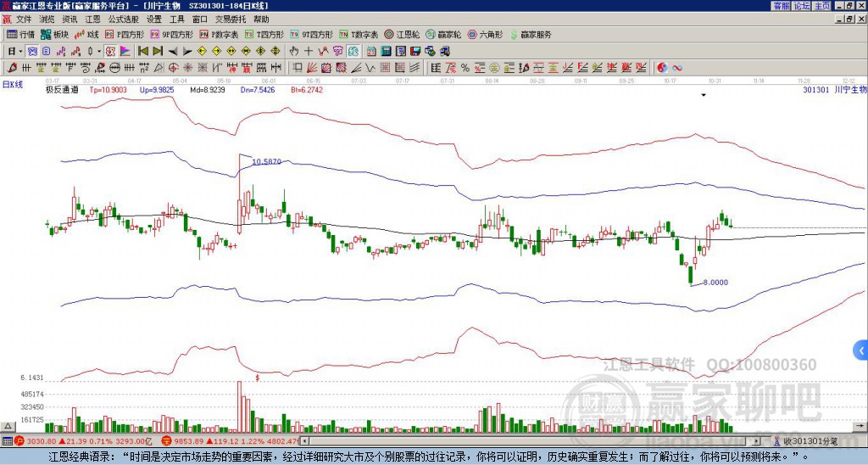Open the 江恩 menu
Viewport: 868px width, 465px height.
pyautogui.click(x=92, y=20)
